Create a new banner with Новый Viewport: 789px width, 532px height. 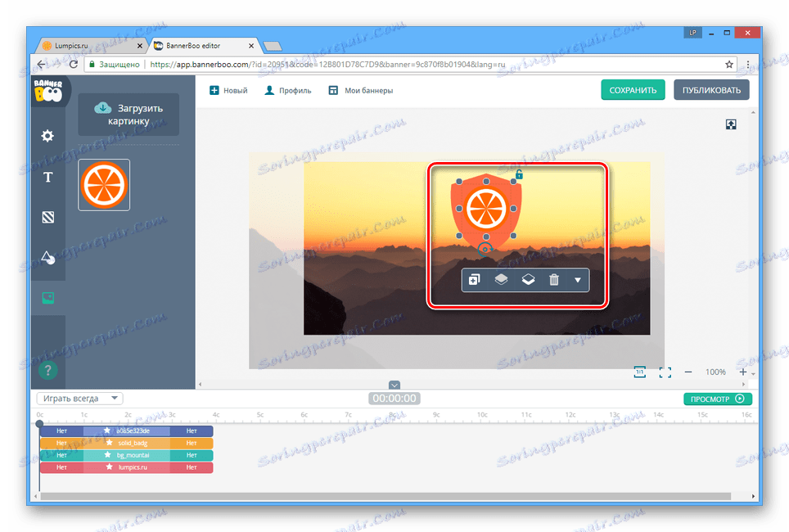coord(228,91)
